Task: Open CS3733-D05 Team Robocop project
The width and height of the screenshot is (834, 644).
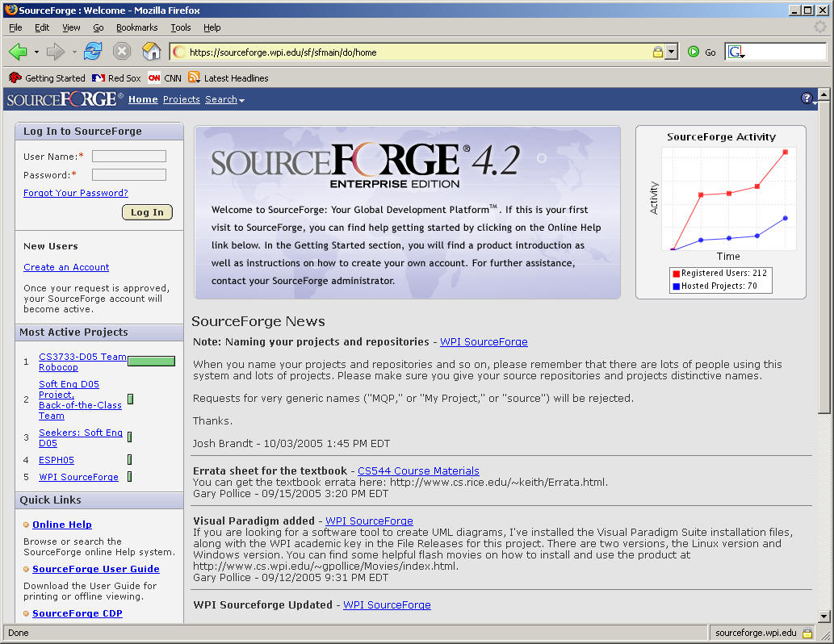Action: click(82, 362)
